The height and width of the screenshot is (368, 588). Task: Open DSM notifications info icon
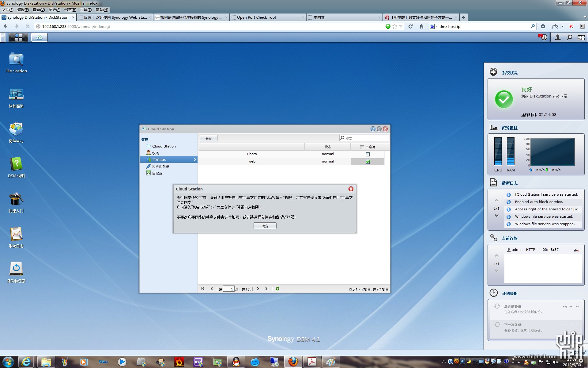point(543,37)
